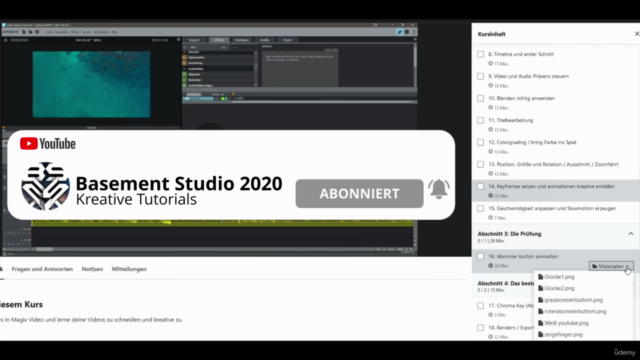Open the Notizen tab
The image size is (640, 360).
point(92,269)
